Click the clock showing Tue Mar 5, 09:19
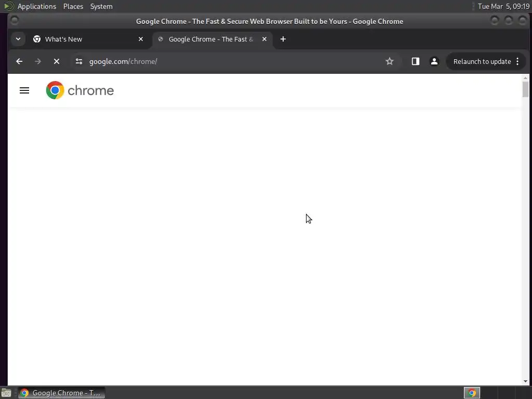The image size is (532, 399). (x=503, y=6)
